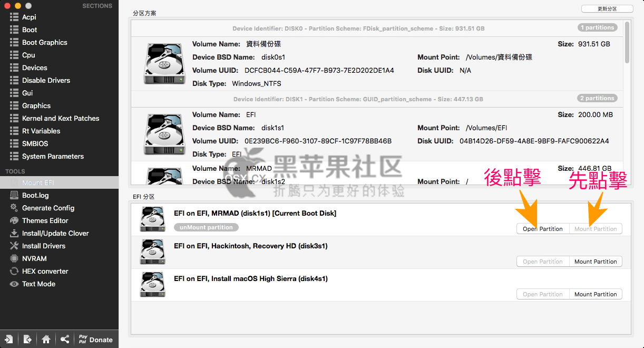
Task: Click the 'Device Identifier: DISK0' header
Action: [x=358, y=28]
